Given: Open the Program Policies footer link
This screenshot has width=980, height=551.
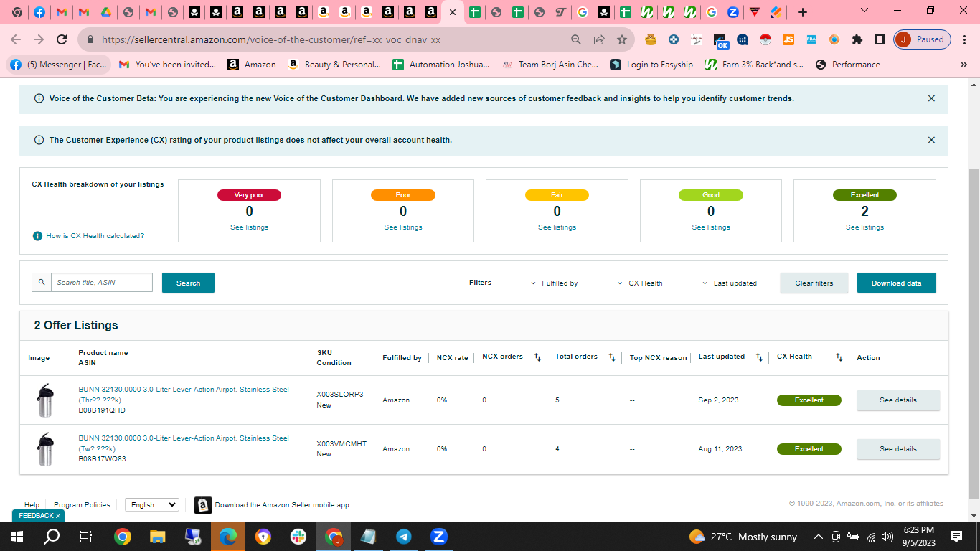Looking at the screenshot, I should (82, 505).
